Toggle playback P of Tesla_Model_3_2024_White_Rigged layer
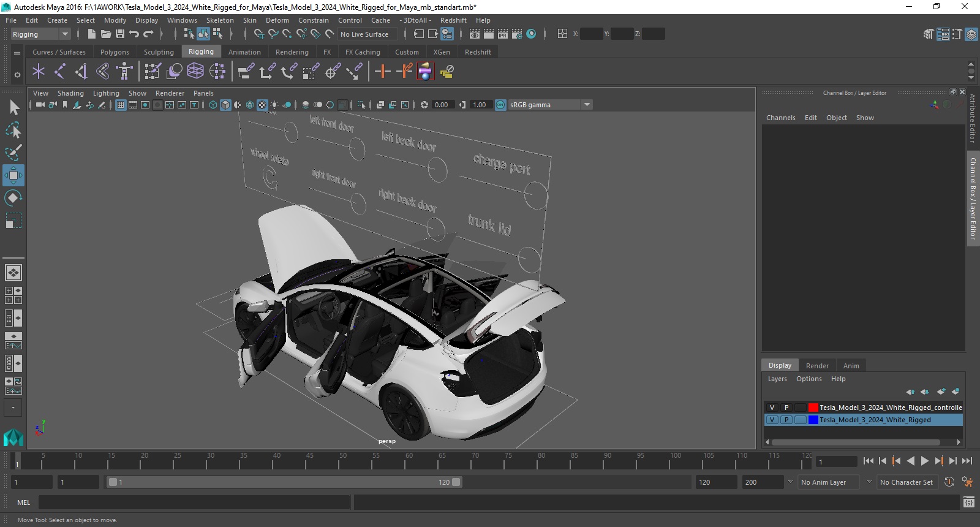Screen dimensions: 980x527 tap(786, 420)
